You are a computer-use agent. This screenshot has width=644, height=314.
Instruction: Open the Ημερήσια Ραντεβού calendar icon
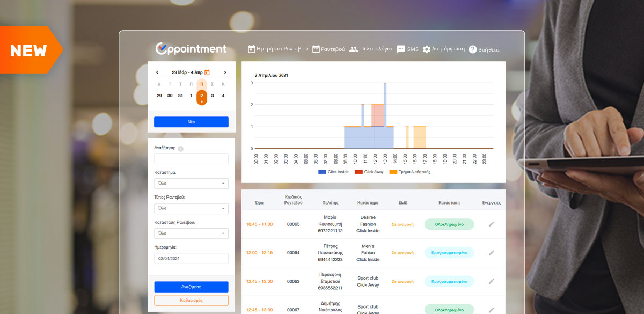click(251, 48)
